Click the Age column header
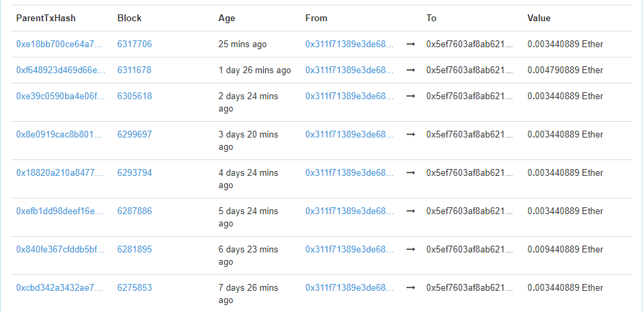 pyautogui.click(x=227, y=18)
